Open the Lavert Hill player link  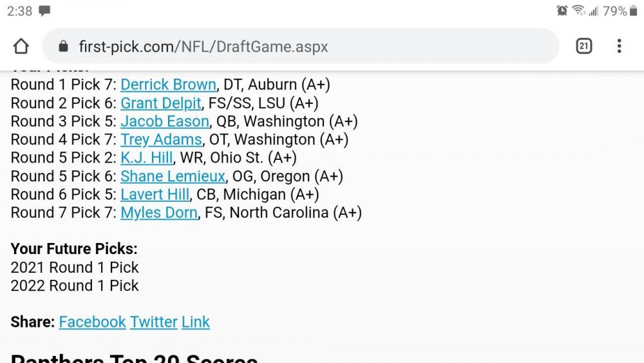pos(155,194)
